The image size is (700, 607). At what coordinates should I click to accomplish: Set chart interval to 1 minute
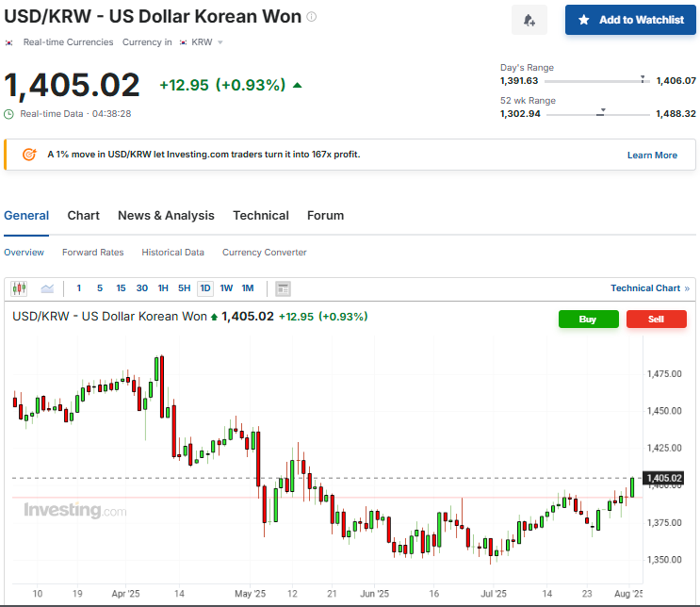[x=79, y=288]
